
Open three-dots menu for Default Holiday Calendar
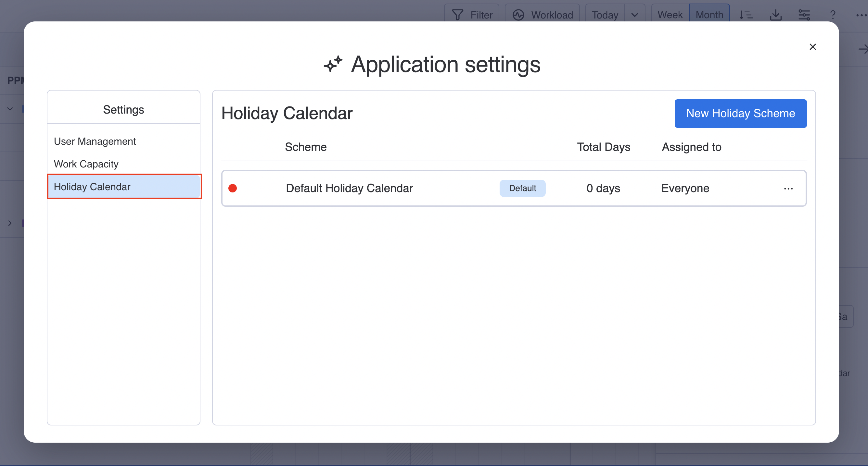pos(788,189)
